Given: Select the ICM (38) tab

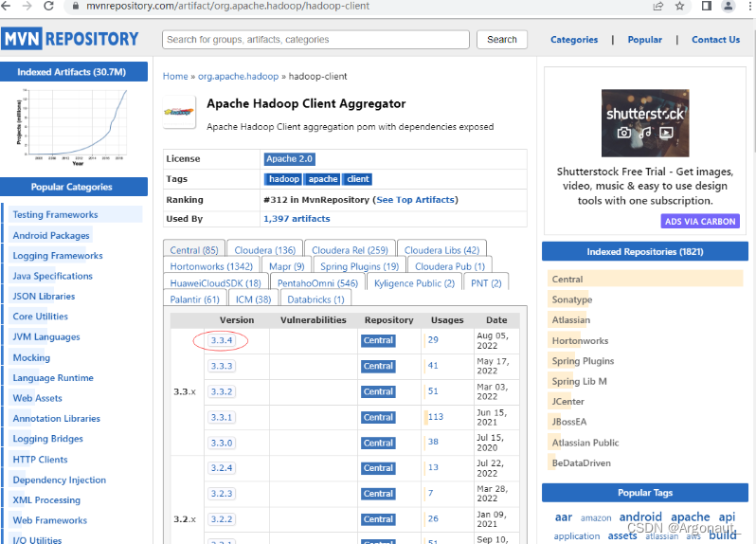Looking at the screenshot, I should (x=253, y=299).
